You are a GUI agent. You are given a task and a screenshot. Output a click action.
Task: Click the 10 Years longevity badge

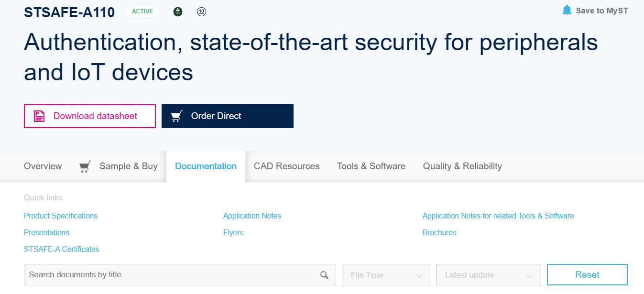pyautogui.click(x=201, y=11)
